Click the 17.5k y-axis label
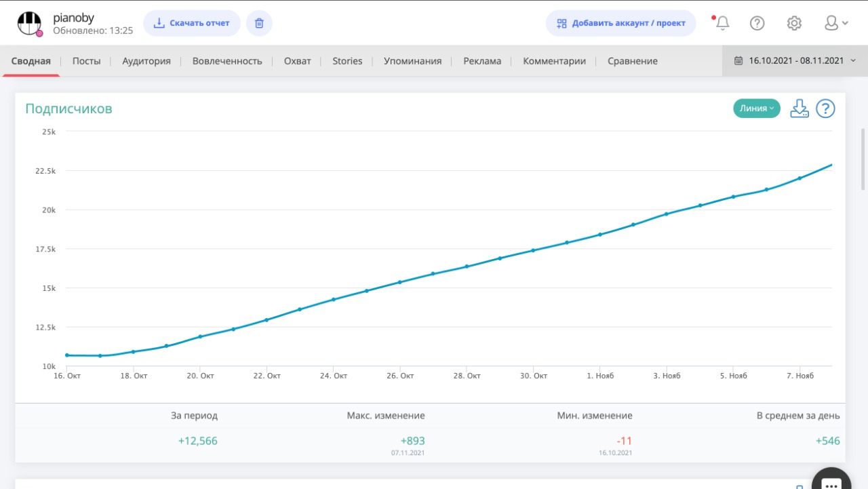The height and width of the screenshot is (489, 868). point(46,249)
